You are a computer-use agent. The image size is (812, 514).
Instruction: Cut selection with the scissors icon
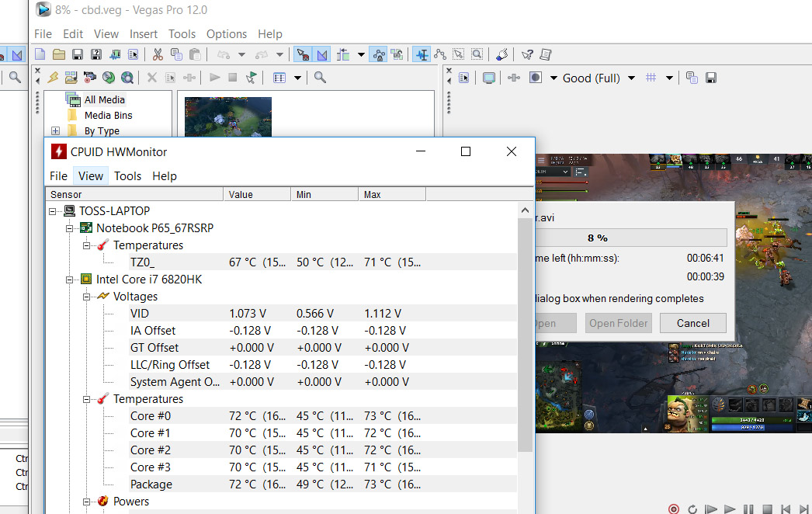(x=158, y=54)
